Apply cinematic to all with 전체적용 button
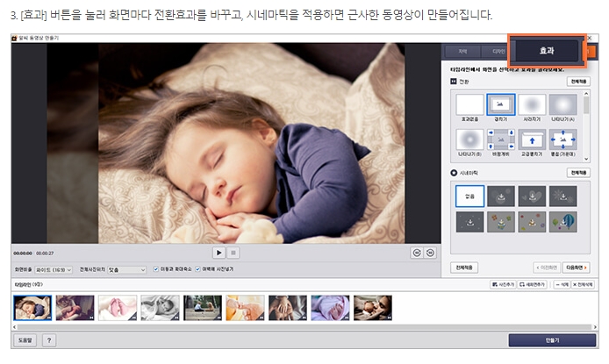 (x=578, y=173)
